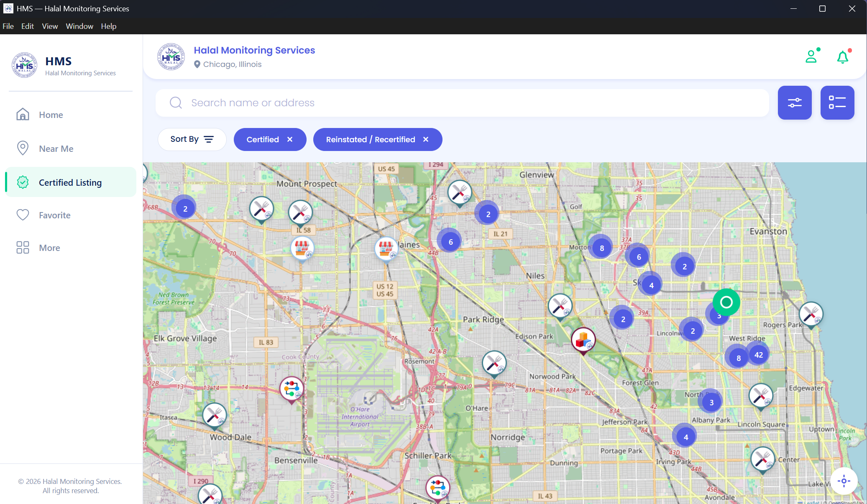Select restaurant marker near Itasca
This screenshot has width=867, height=504.
tap(214, 415)
